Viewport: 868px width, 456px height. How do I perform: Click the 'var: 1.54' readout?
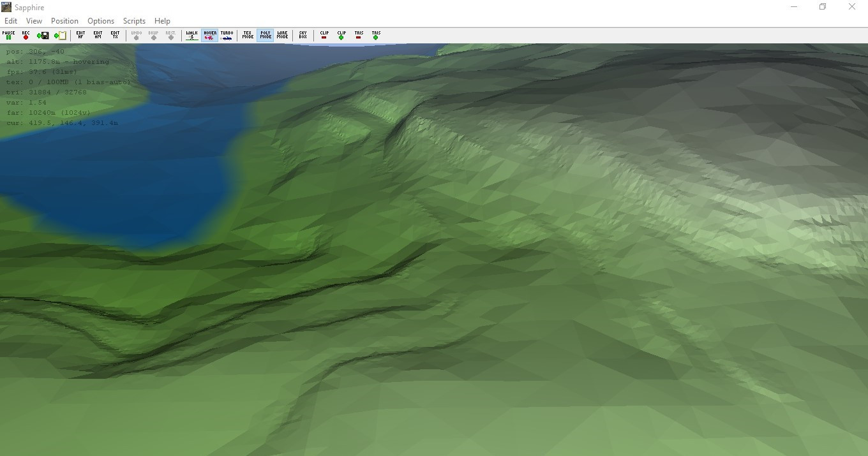click(x=26, y=103)
